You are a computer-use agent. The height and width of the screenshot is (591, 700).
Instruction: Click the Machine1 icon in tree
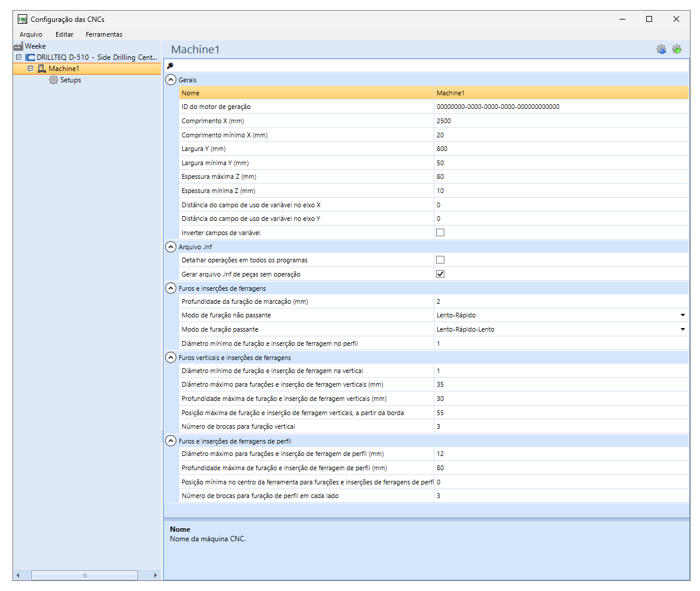pos(42,68)
